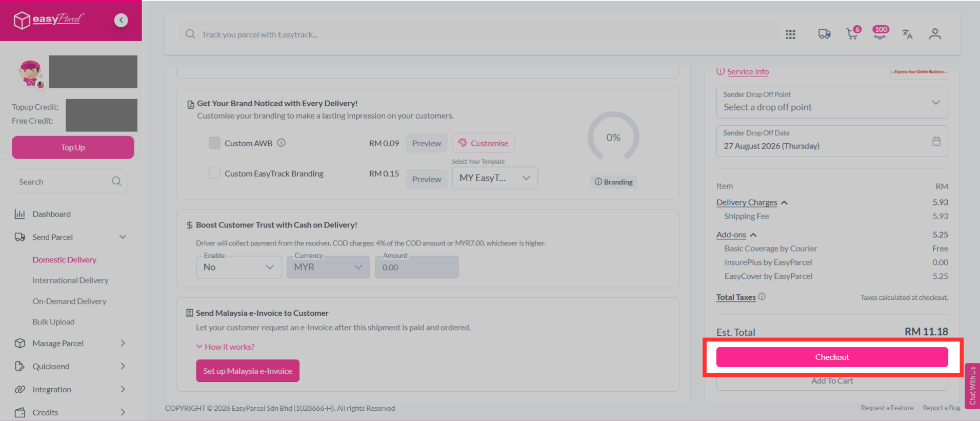
Task: Expand the Quicksend submenu chevron
Action: (123, 366)
